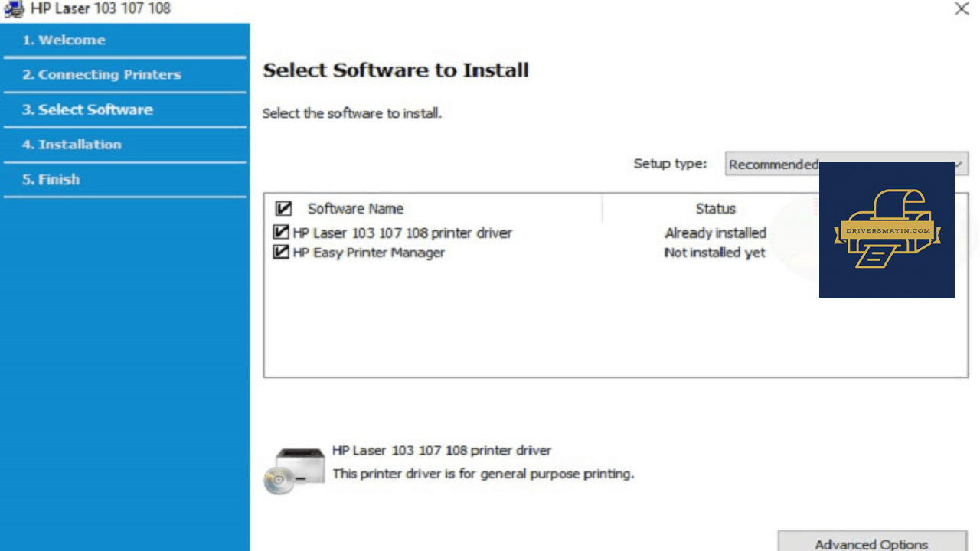Click the Status column header
This screenshot has height=551, width=980.
(715, 208)
